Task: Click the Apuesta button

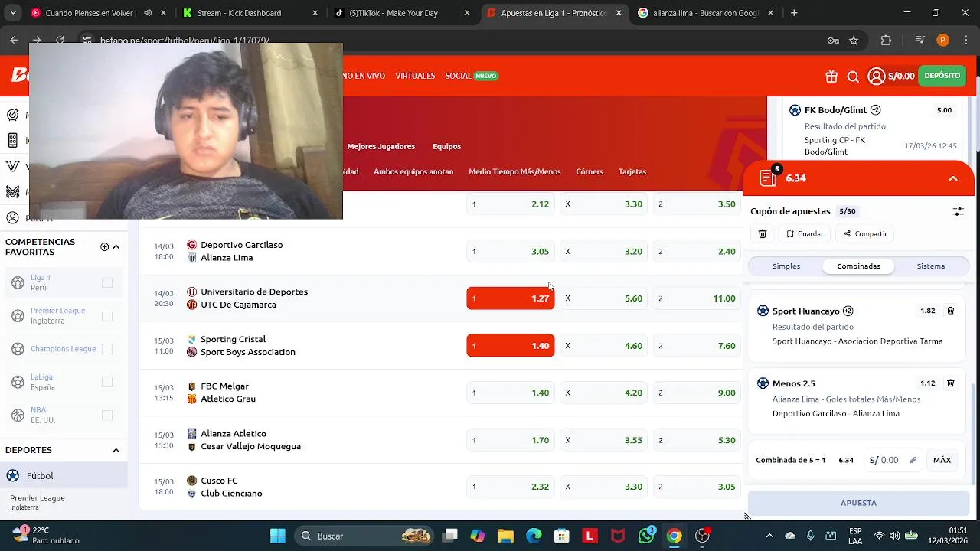Action: coord(858,503)
